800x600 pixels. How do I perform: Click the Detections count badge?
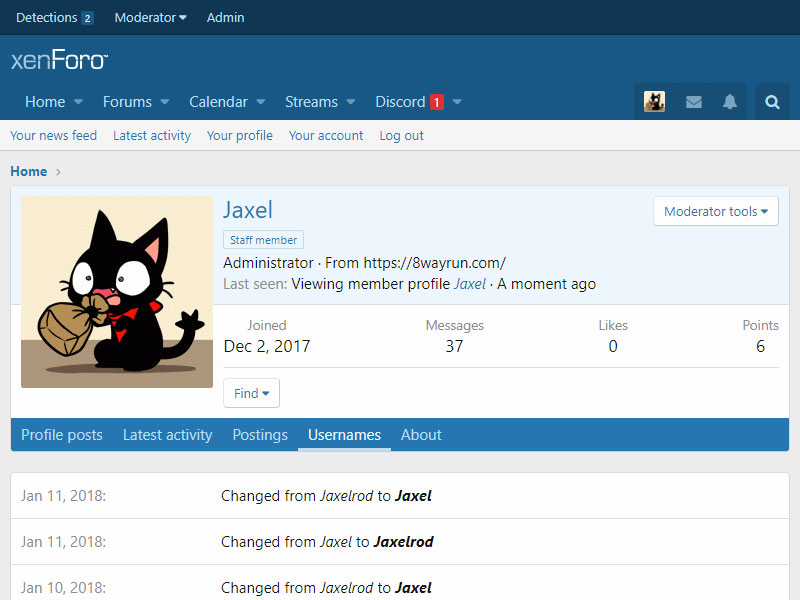(x=87, y=18)
